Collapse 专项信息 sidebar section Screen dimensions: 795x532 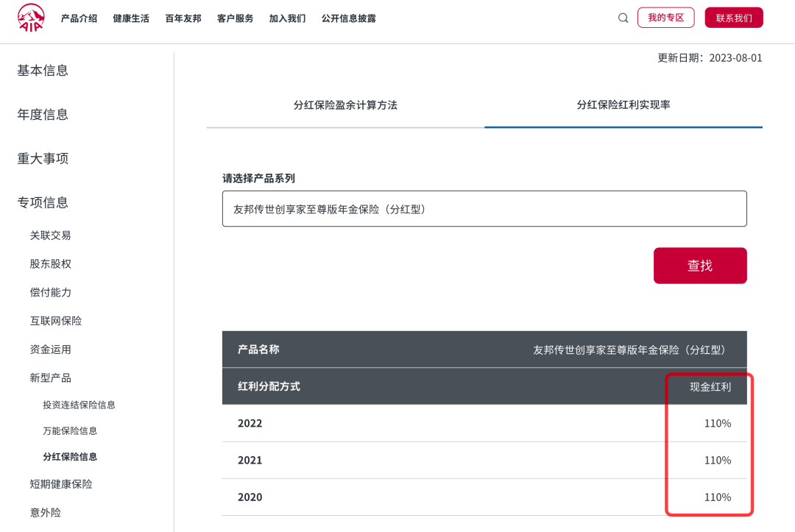tap(43, 202)
